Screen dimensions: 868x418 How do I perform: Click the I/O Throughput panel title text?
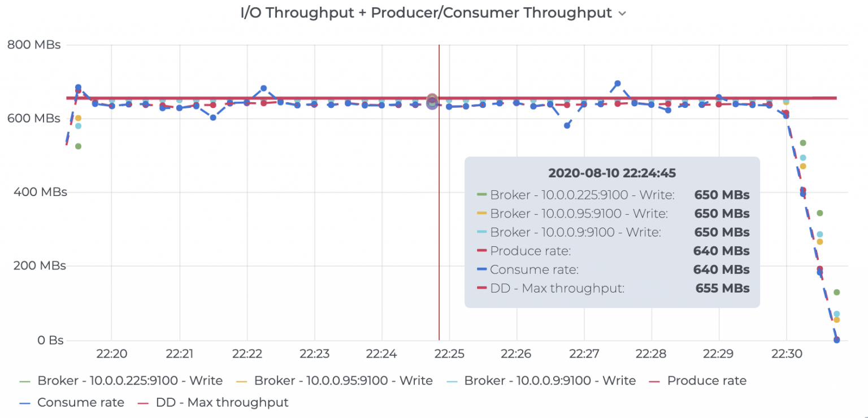pyautogui.click(x=426, y=13)
